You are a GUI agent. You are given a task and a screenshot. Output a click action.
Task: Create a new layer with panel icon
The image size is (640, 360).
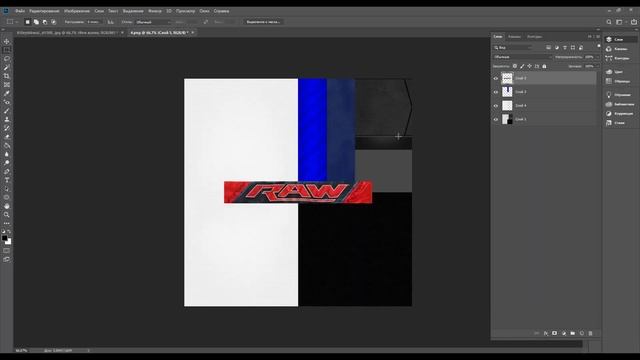582,333
